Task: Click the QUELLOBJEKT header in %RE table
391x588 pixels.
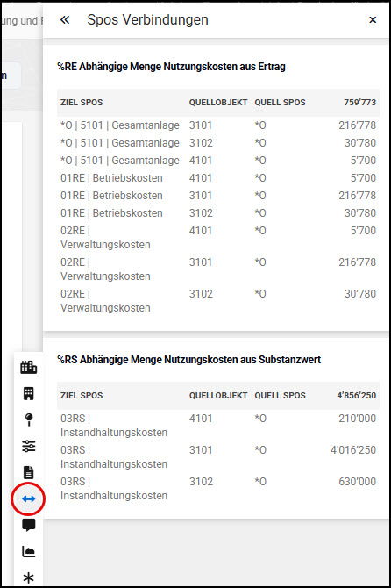Action: (218, 103)
